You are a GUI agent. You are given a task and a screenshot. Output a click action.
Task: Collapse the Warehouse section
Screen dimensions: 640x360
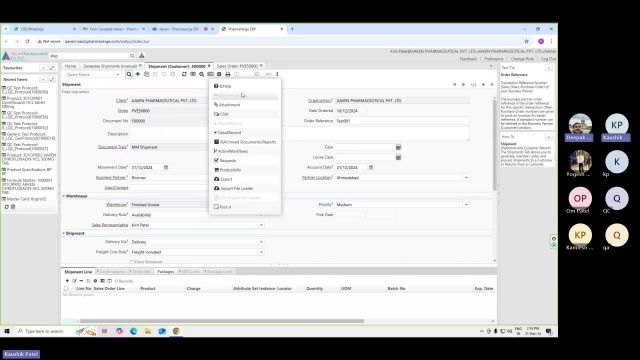click(64, 196)
